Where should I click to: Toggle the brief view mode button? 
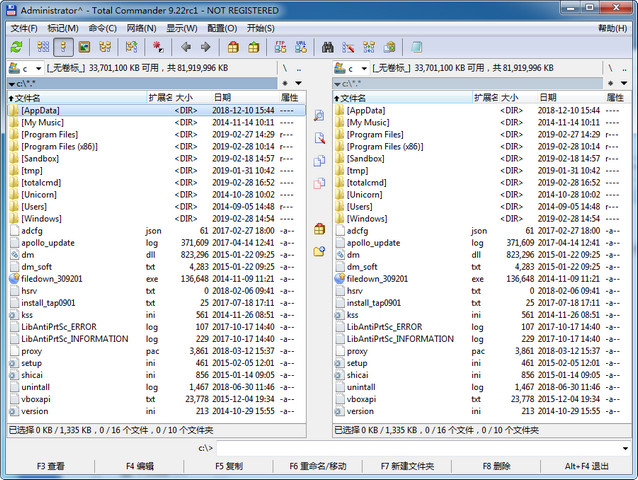(x=42, y=47)
